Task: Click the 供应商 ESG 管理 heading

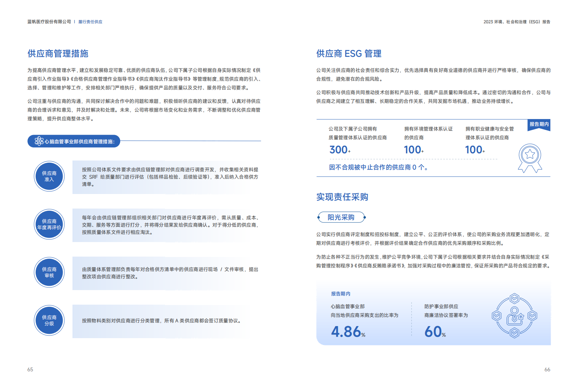Action: pyautogui.click(x=349, y=54)
